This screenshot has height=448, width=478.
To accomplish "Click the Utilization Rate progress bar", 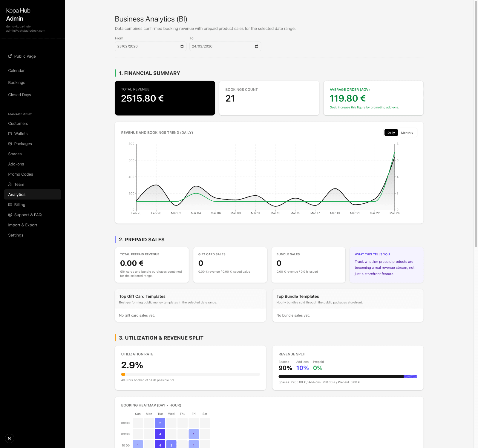I will [x=190, y=374].
